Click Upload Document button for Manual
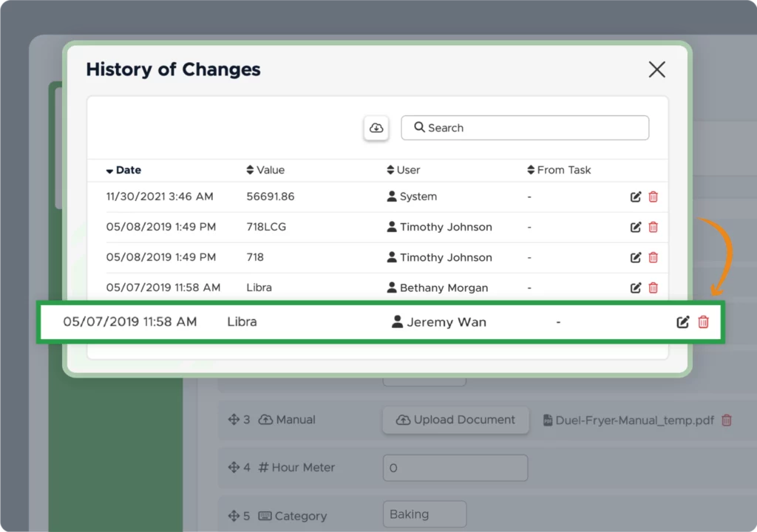 click(455, 420)
